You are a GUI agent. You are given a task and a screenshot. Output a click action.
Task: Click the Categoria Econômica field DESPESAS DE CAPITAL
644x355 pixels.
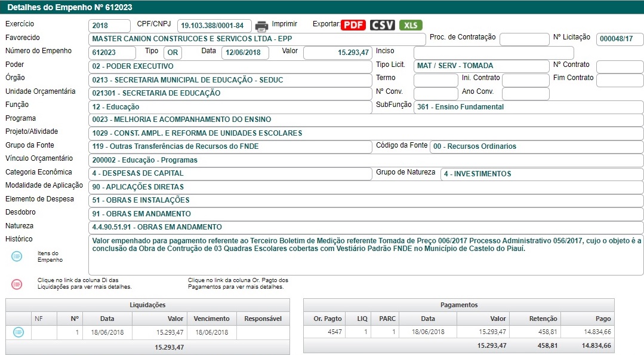click(230, 173)
